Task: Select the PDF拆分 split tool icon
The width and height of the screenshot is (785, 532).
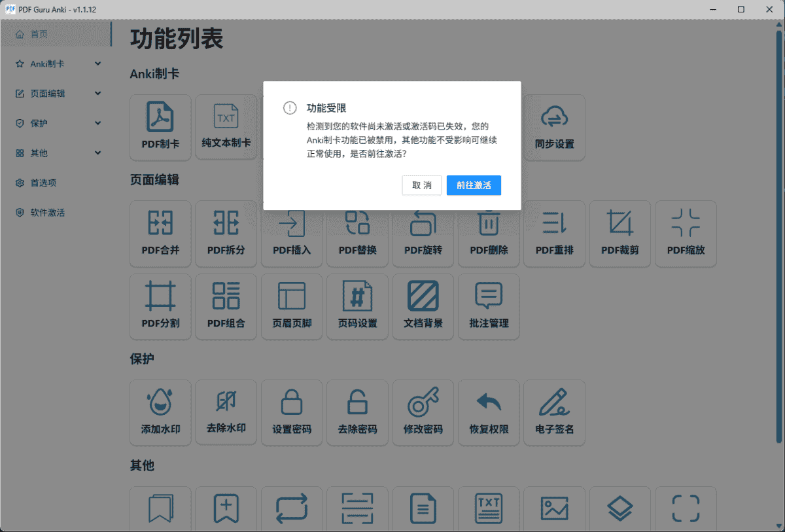Action: 226,224
